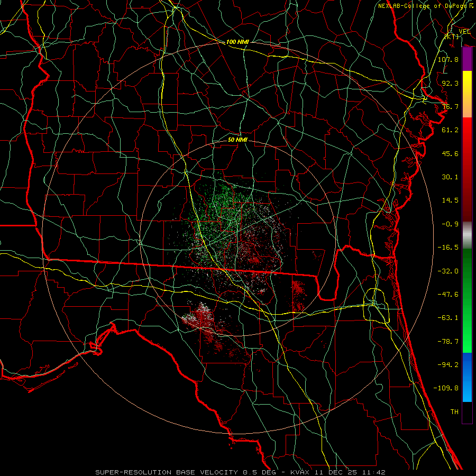
Task: Click the -63.1 scale value
Action: pyautogui.click(x=448, y=318)
